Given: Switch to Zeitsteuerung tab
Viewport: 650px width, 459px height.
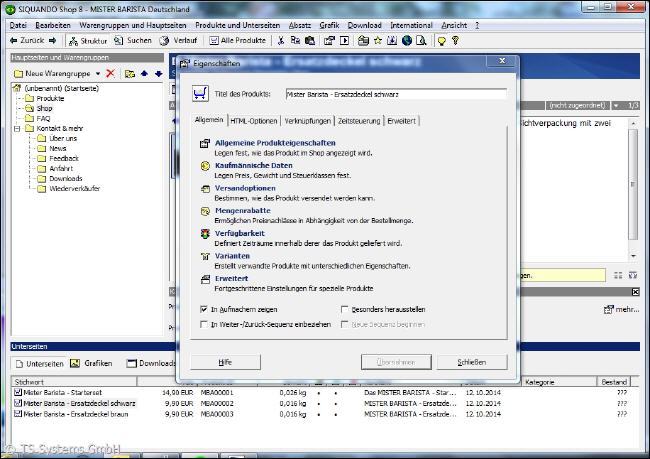Looking at the screenshot, I should 359,121.
